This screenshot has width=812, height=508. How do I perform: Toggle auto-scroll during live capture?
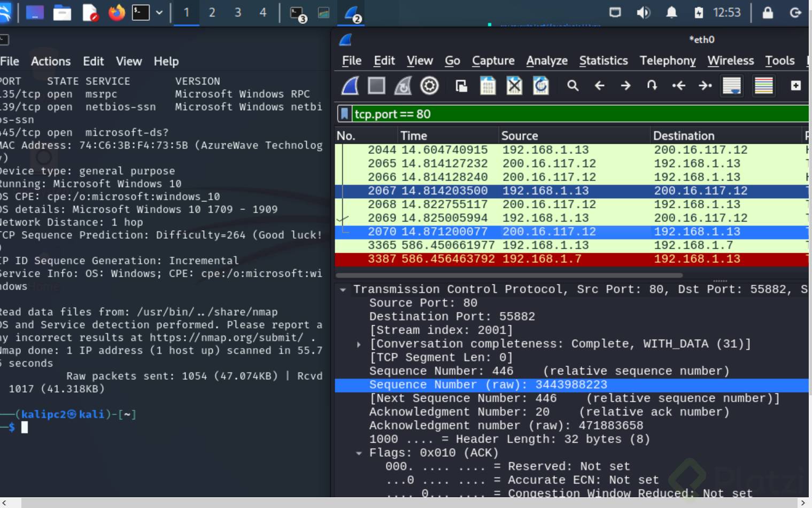pyautogui.click(x=732, y=85)
